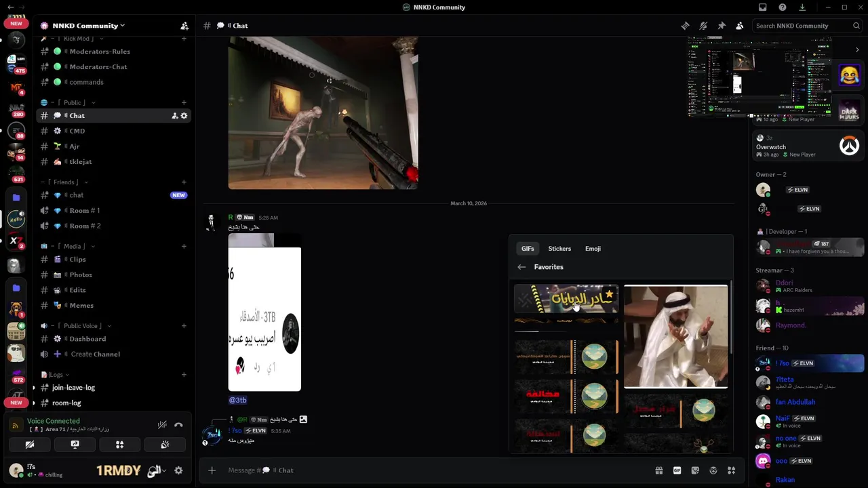Turn on camera in voice panel

click(x=30, y=445)
